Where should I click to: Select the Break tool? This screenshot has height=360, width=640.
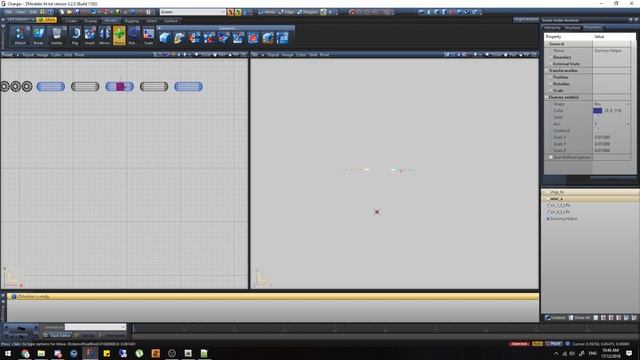point(38,36)
